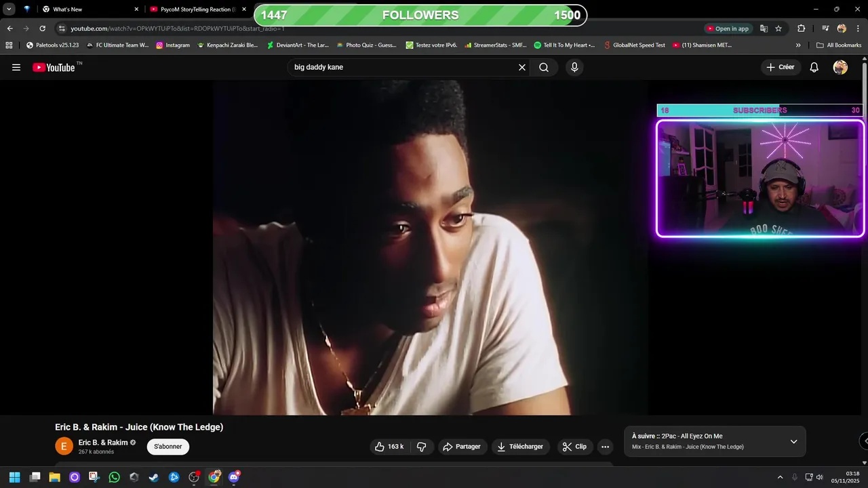This screenshot has width=868, height=488.
Task: Open the DeviantArt bookmark
Action: pyautogui.click(x=298, y=45)
